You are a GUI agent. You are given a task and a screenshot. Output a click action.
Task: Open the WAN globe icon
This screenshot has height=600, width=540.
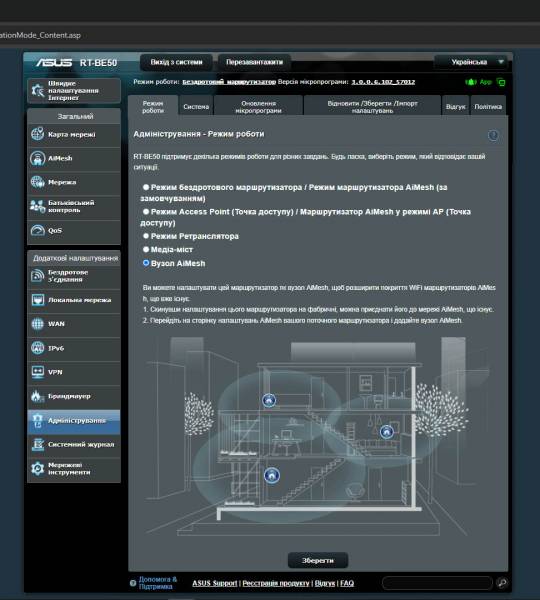click(38, 324)
